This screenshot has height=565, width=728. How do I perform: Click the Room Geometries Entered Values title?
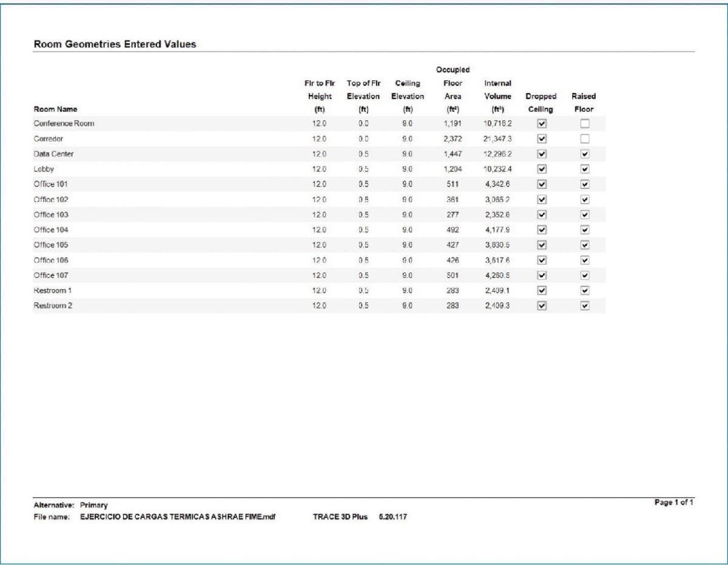click(x=115, y=44)
